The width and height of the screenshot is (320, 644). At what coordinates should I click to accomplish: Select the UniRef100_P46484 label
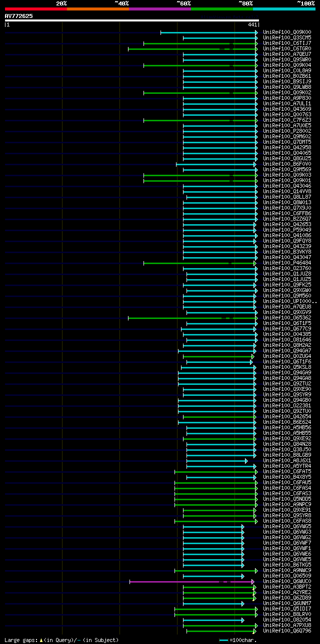[287, 263]
